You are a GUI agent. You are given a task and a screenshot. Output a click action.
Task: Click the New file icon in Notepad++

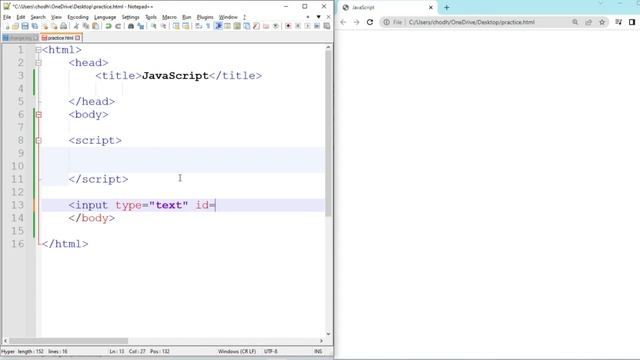(7, 26)
